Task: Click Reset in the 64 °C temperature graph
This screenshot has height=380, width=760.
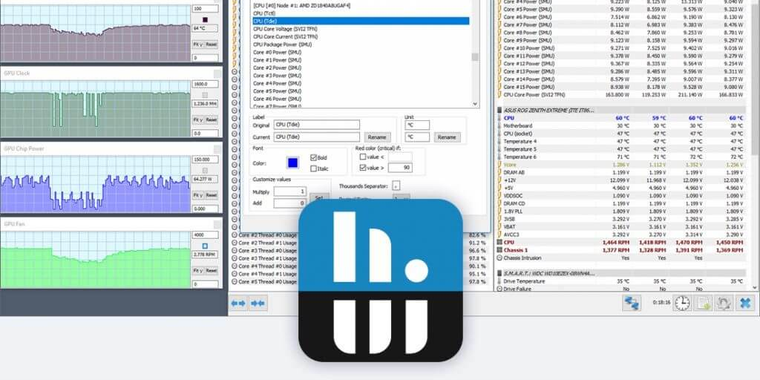Action: click(211, 44)
